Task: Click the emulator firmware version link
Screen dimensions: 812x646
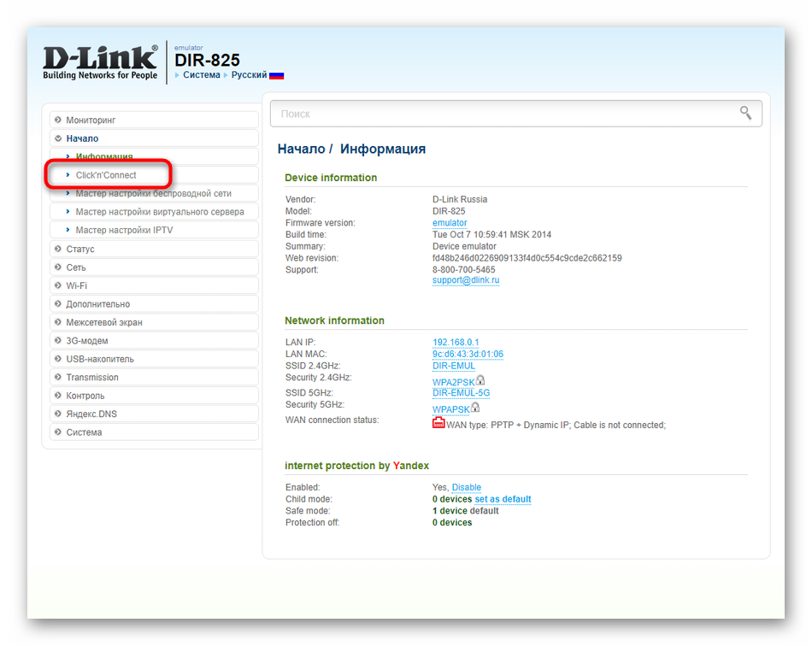Action: [450, 222]
